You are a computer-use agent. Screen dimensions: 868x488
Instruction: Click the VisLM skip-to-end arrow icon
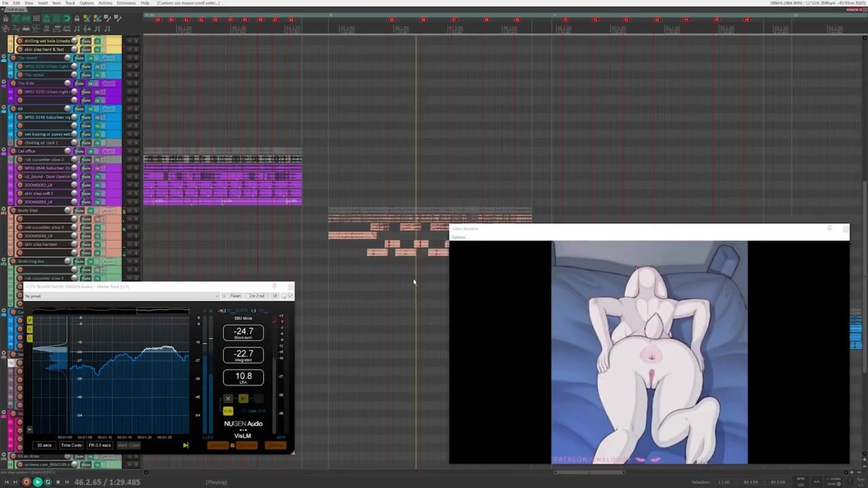185,445
